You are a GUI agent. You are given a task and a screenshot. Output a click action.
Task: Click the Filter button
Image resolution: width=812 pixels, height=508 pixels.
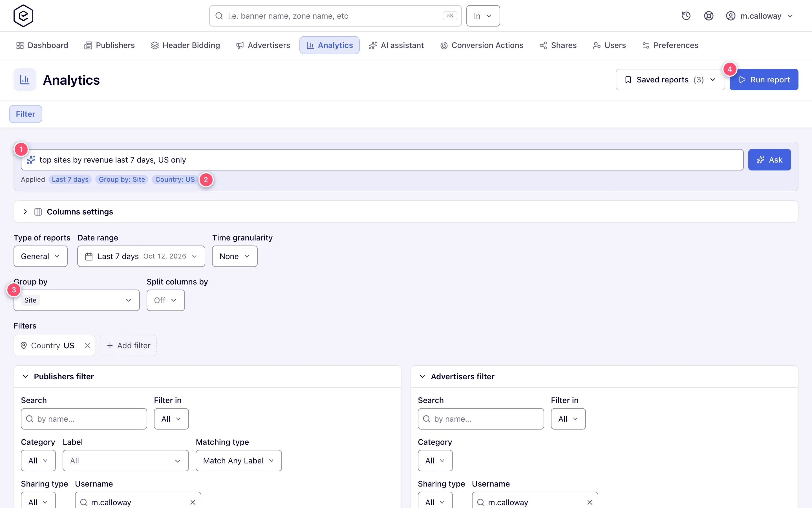[x=25, y=114]
